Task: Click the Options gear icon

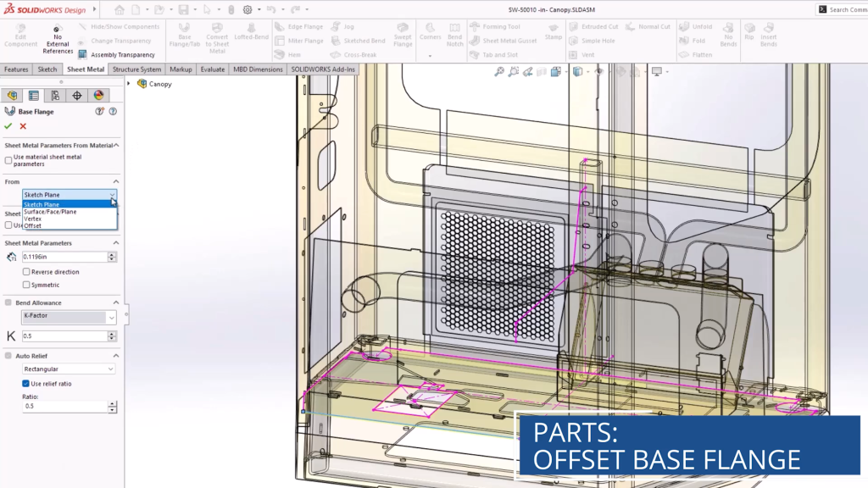Action: [x=248, y=9]
